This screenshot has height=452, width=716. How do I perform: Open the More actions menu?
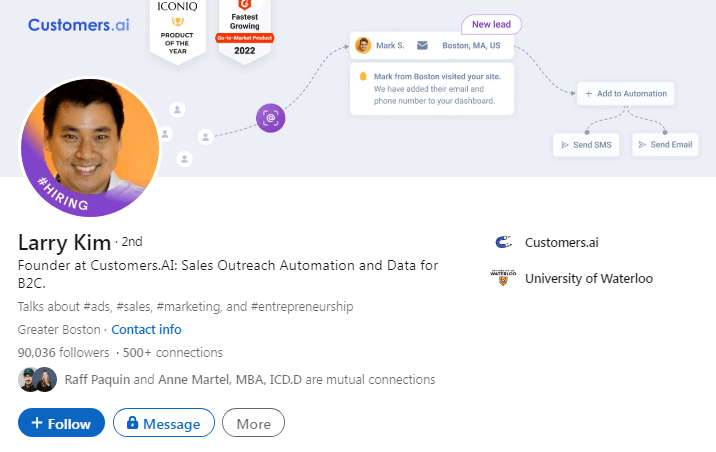coord(253,424)
